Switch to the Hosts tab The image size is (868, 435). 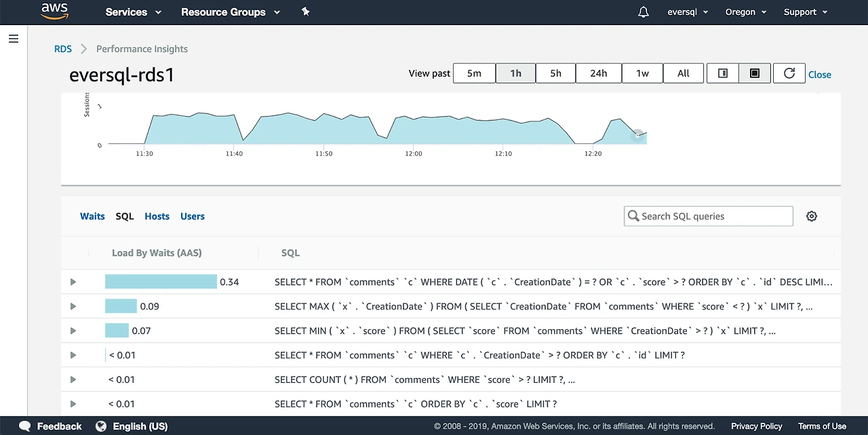[x=157, y=216]
